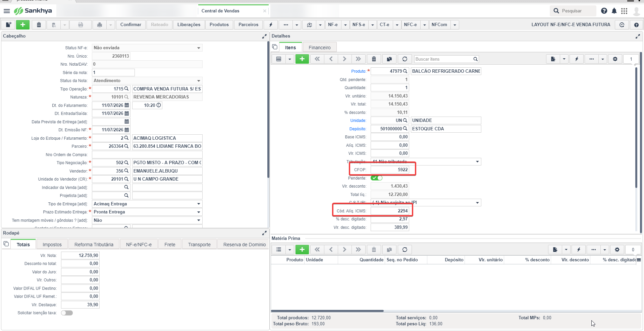644x331 pixels.
Task: Go to the last item in Itens toolbar
Action: point(358,59)
